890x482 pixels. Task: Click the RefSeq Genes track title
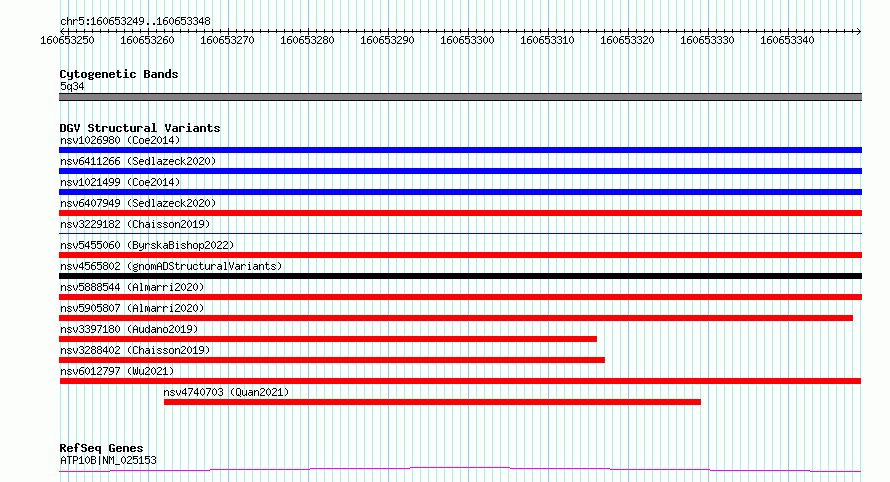click(x=101, y=448)
